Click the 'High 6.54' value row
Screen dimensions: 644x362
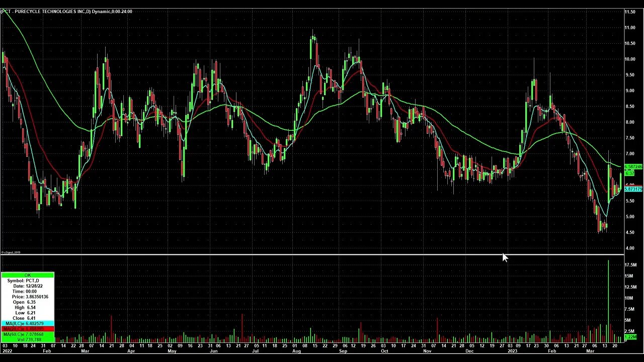coord(28,308)
